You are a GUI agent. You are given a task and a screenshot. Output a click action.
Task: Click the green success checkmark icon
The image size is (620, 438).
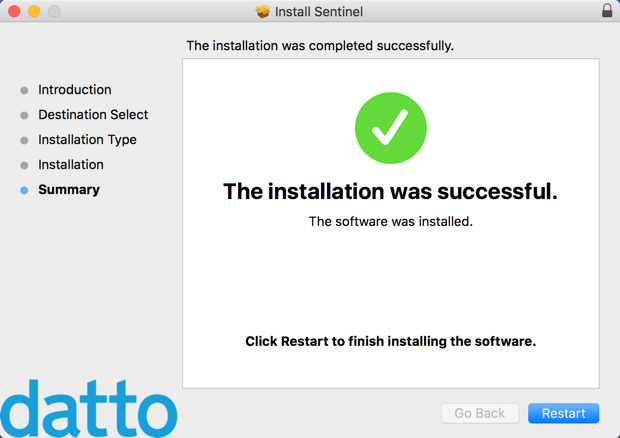click(x=391, y=127)
